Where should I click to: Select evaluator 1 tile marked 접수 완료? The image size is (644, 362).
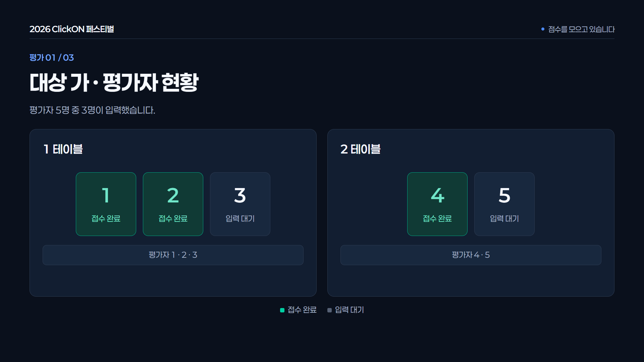(106, 204)
